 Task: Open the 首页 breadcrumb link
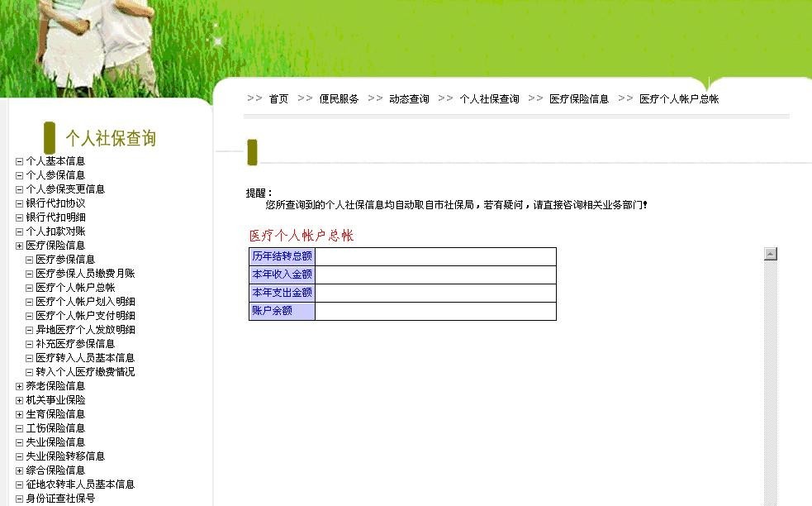pos(279,98)
